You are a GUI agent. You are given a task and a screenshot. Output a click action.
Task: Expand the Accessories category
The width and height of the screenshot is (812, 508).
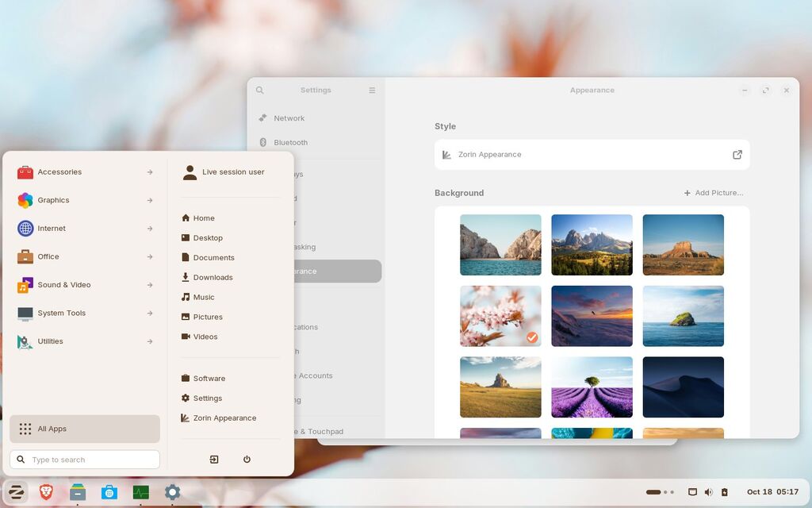[86, 172]
